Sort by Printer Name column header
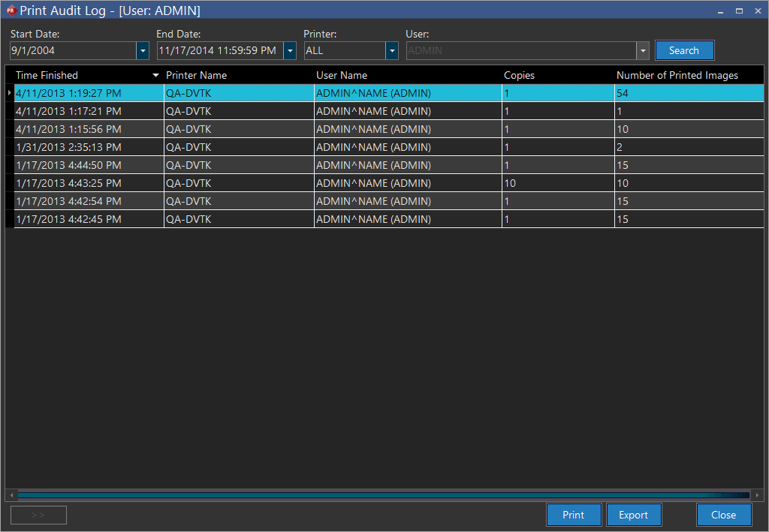 196,75
